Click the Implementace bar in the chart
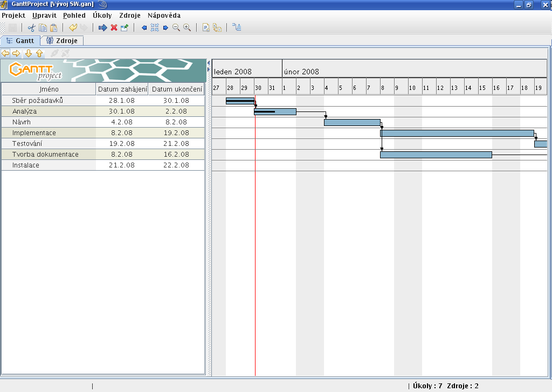The width and height of the screenshot is (552, 392). pos(457,133)
